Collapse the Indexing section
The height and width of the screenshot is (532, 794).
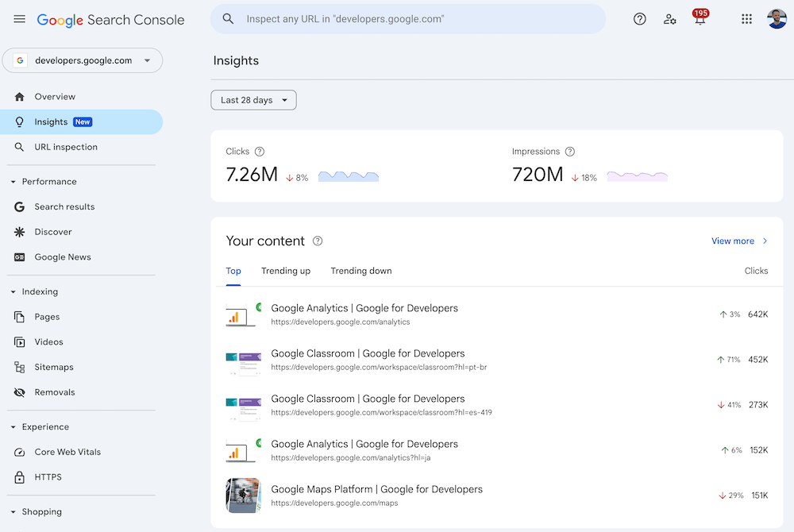[13, 292]
